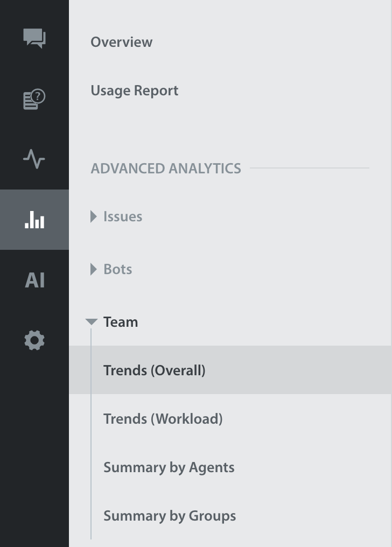This screenshot has height=547, width=392.
Task: Click the vertical tree line below Team
Action: click(92, 441)
